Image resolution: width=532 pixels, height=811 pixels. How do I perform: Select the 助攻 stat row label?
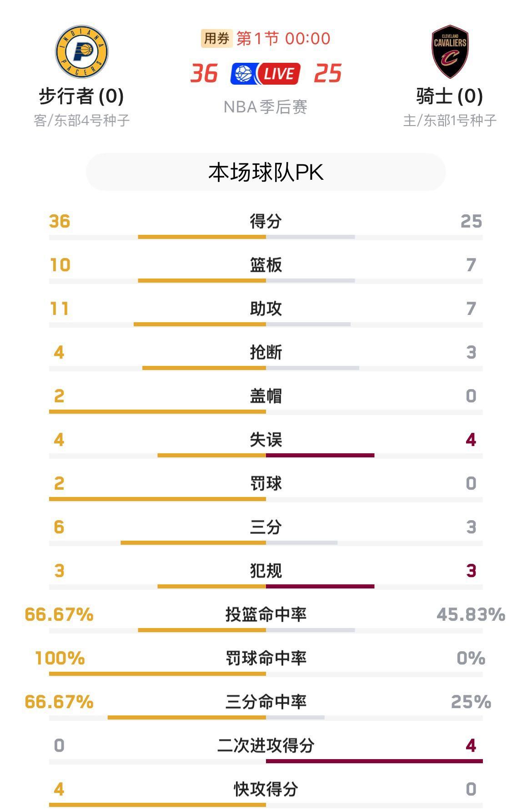[266, 309]
